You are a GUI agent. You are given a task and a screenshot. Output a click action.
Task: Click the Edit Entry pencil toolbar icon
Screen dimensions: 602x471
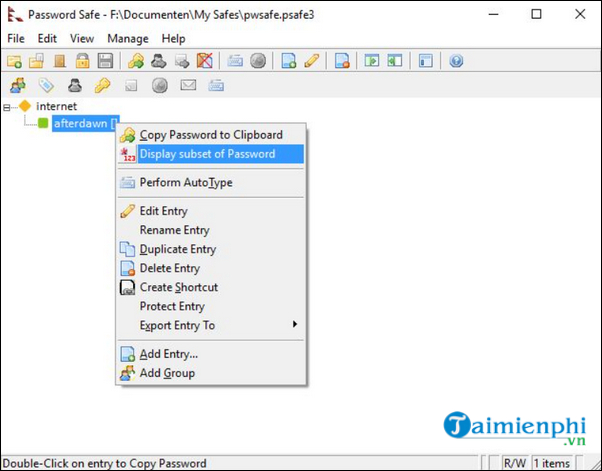tap(311, 61)
